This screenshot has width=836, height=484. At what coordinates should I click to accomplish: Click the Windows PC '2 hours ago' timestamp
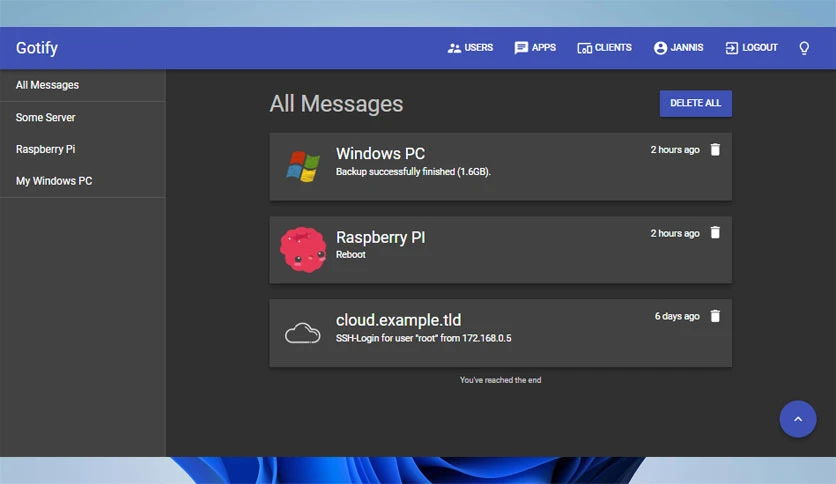pyautogui.click(x=675, y=150)
